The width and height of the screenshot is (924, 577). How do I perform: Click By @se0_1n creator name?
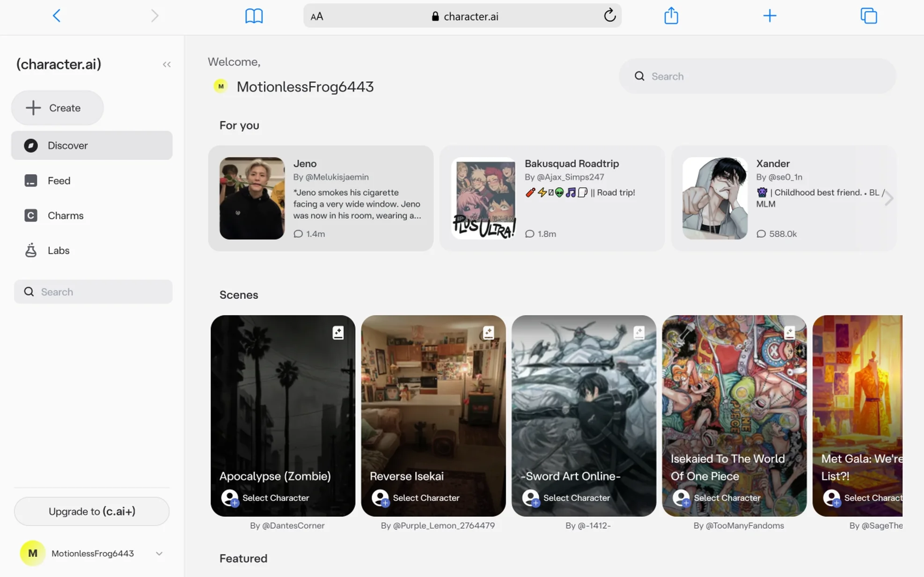click(x=779, y=177)
